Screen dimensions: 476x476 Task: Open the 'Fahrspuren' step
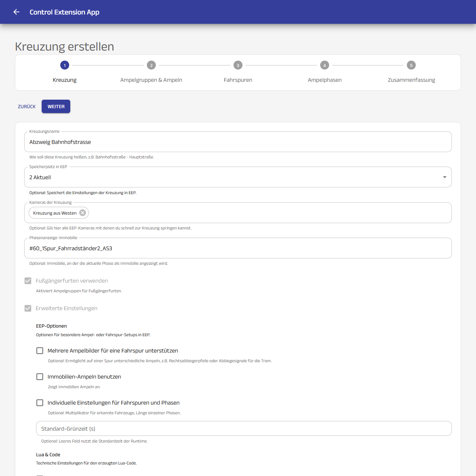click(x=238, y=80)
